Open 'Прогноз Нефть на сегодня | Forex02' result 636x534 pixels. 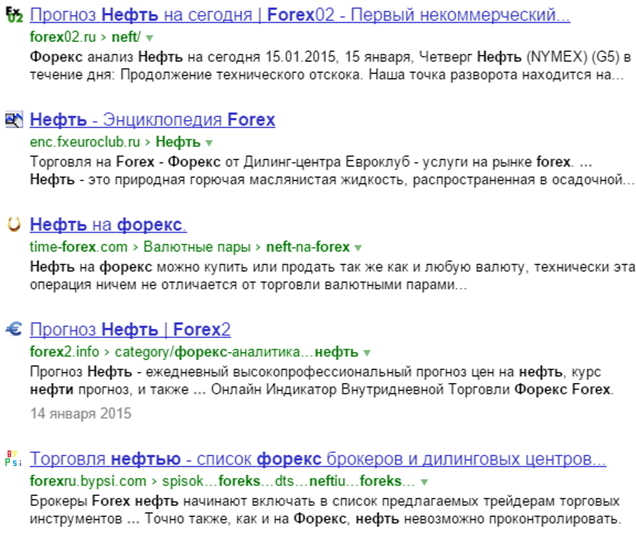coord(300,15)
